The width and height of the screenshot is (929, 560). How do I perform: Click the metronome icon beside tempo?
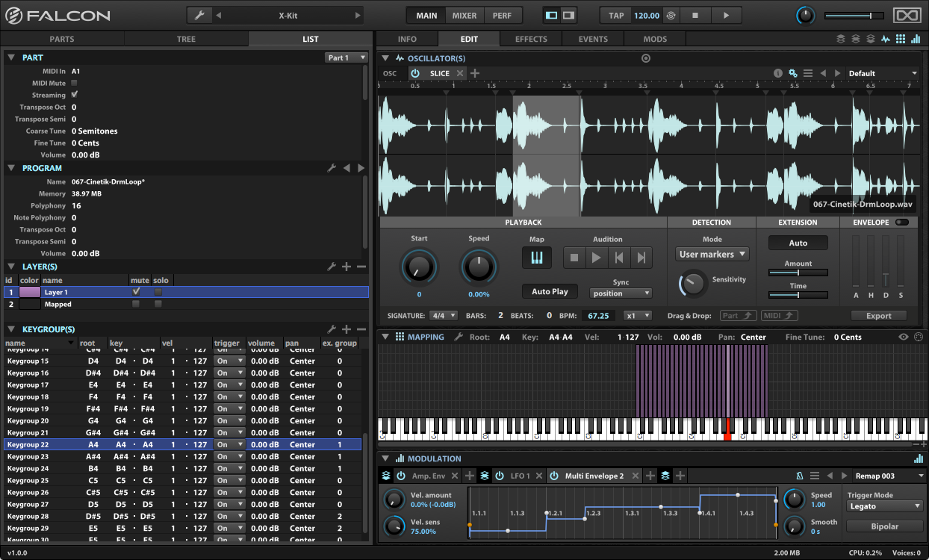pyautogui.click(x=671, y=15)
